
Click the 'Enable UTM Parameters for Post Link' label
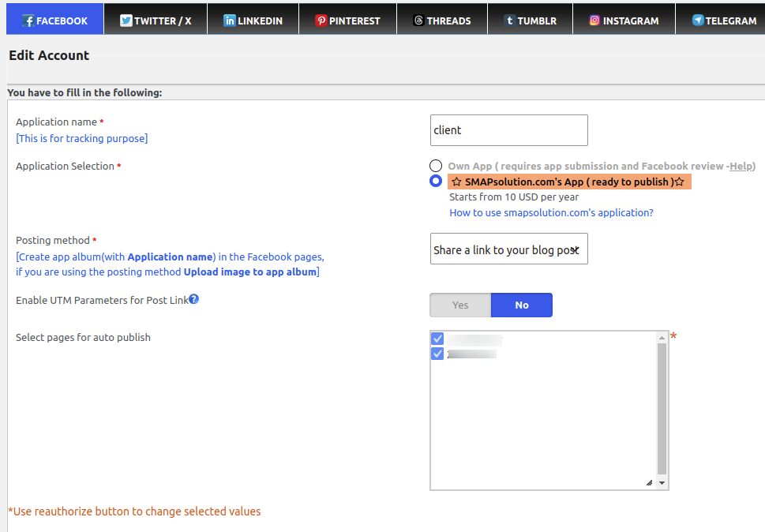tap(102, 301)
